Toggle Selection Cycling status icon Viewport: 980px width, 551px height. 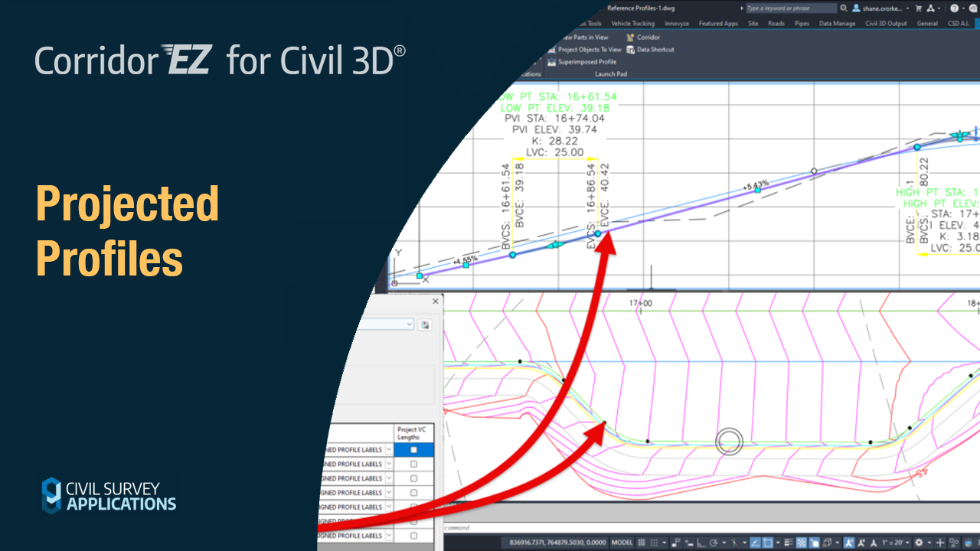pyautogui.click(x=814, y=543)
